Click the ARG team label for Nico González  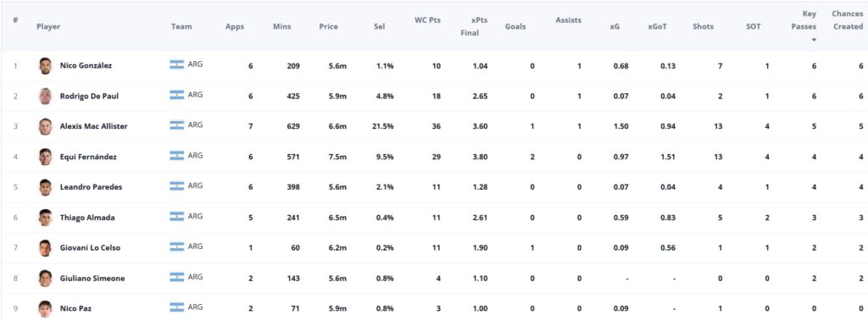[196, 64]
